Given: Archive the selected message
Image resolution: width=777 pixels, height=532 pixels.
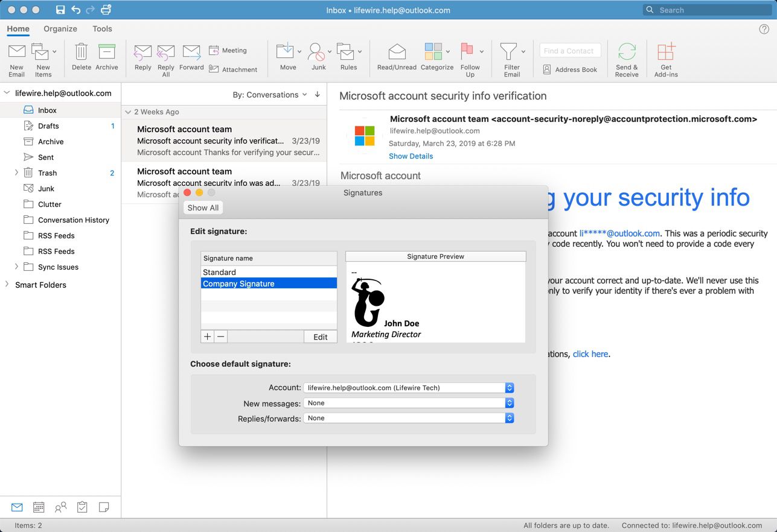Looking at the screenshot, I should click(107, 57).
